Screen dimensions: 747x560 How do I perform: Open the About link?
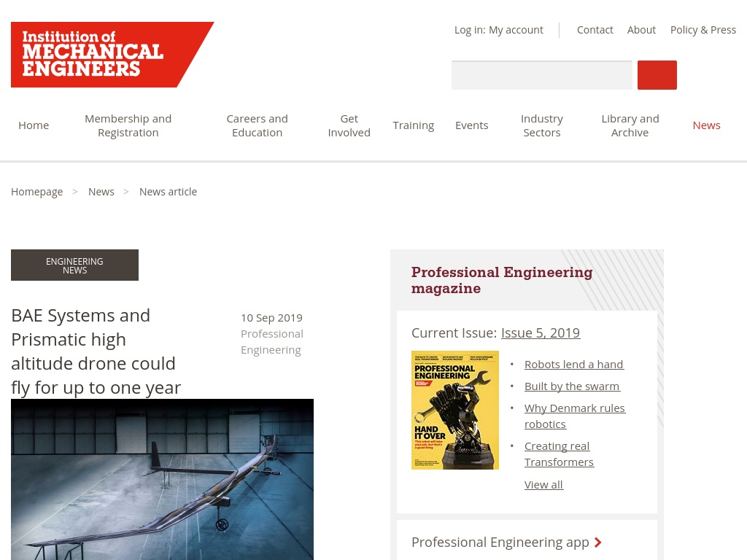(641, 30)
